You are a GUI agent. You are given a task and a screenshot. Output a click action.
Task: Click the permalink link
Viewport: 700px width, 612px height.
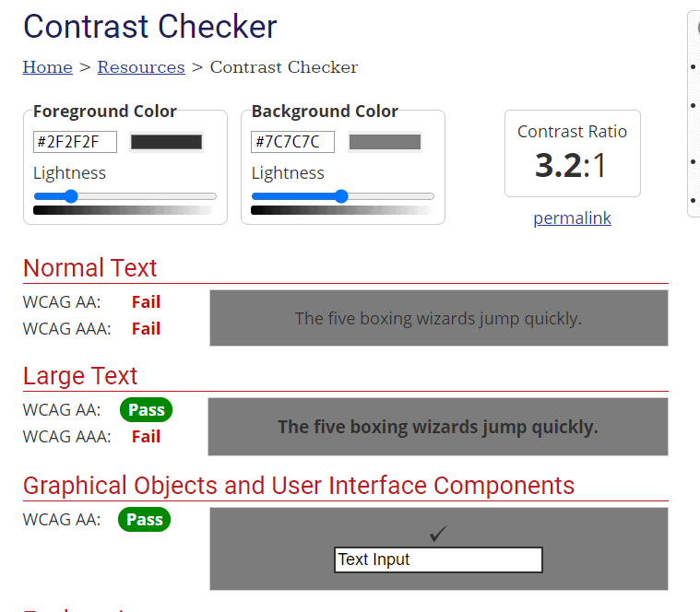tap(572, 218)
